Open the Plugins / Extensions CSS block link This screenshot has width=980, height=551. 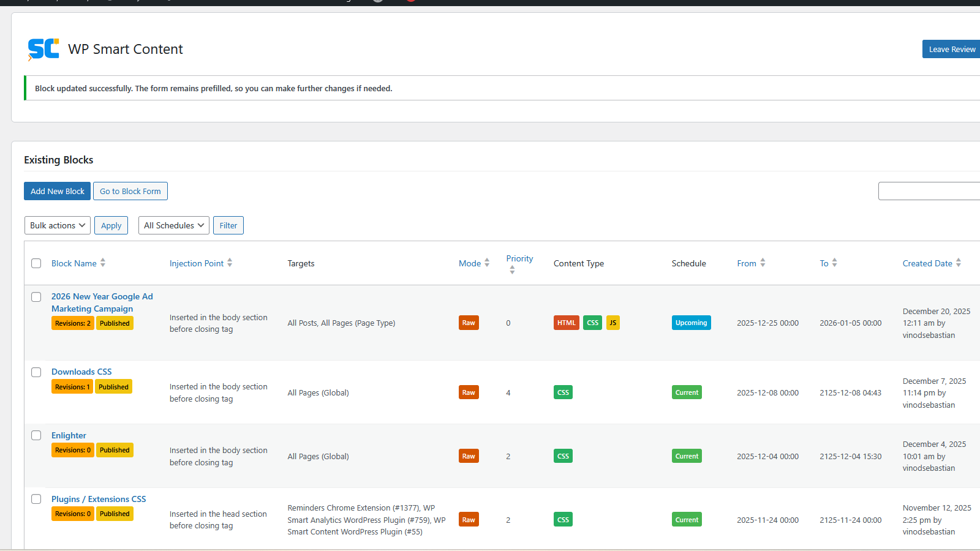click(99, 499)
